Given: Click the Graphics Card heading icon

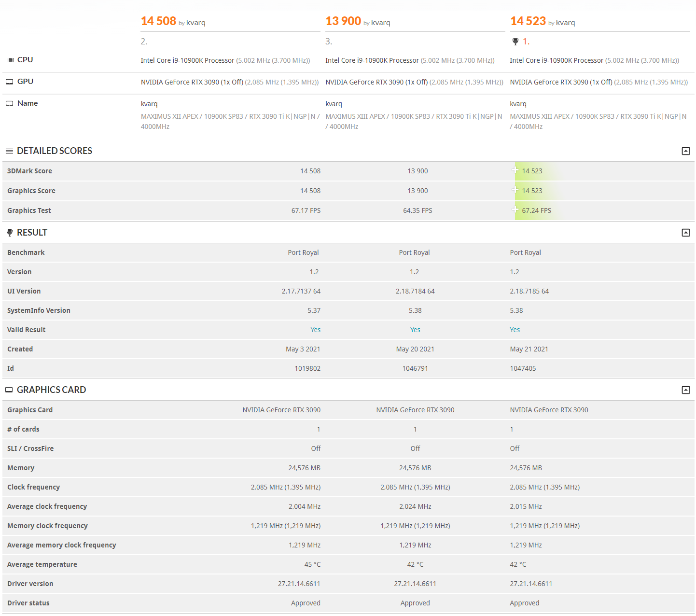Looking at the screenshot, I should [x=9, y=390].
